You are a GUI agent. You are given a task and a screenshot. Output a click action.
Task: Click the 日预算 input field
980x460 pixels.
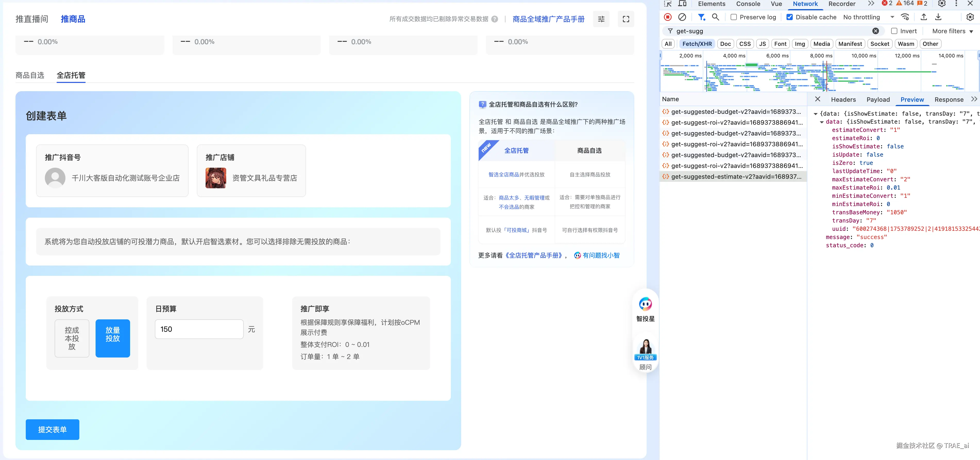click(199, 329)
